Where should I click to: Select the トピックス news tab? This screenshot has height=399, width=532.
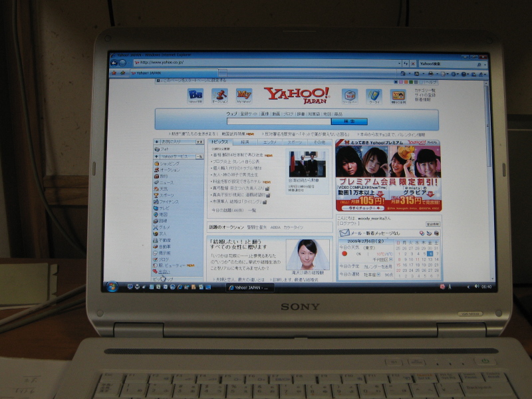click(x=219, y=142)
